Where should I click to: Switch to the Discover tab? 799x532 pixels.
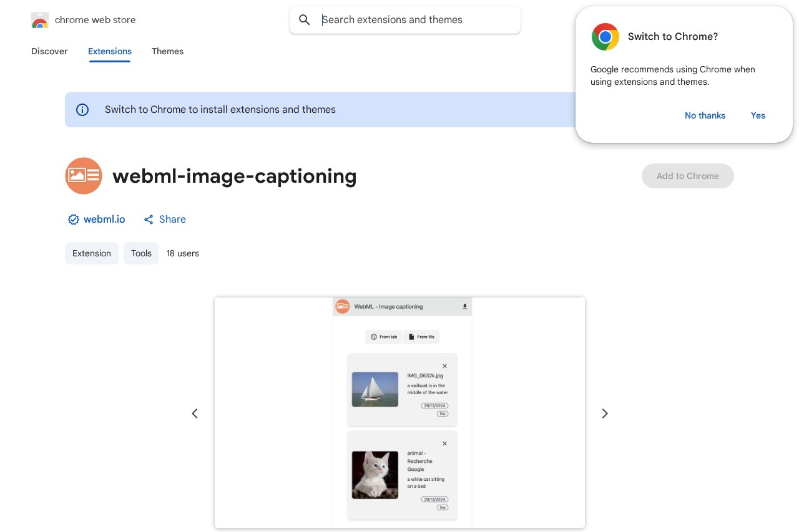pos(49,52)
